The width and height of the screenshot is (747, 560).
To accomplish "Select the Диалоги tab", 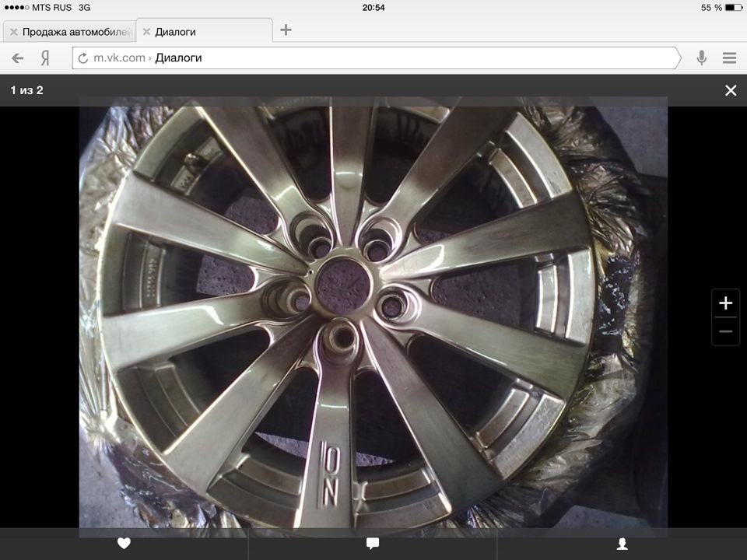I will (205, 31).
